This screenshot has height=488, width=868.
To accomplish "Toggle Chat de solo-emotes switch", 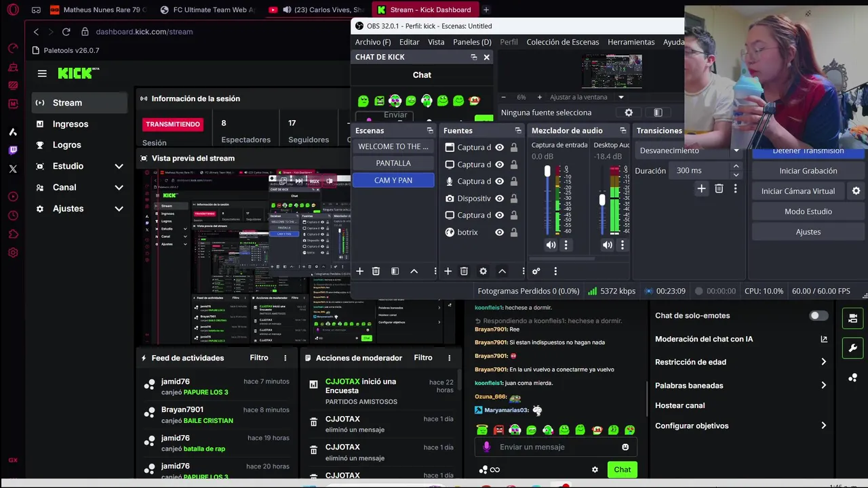I will (818, 316).
